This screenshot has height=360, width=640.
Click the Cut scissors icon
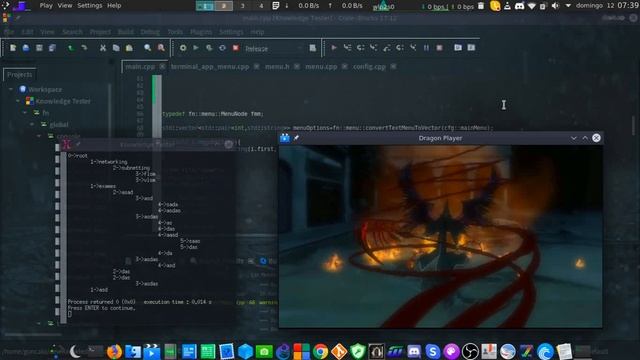pos(103,48)
